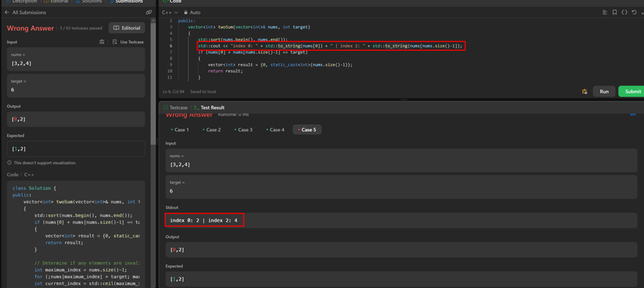Submit the solution with the Submit button
Viewport: 644px width, 288px height.
click(x=631, y=91)
